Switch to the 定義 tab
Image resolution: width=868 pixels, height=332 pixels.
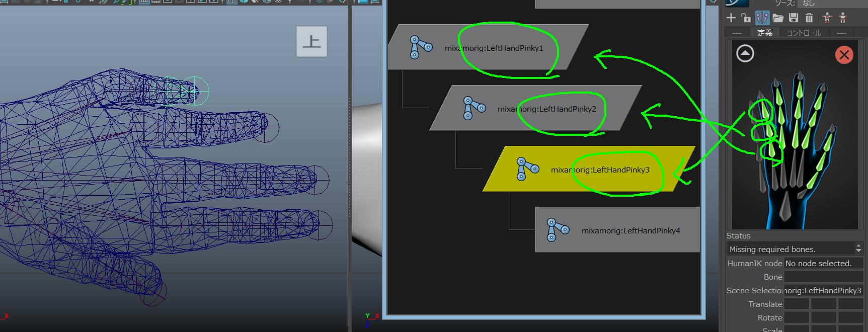[764, 33]
